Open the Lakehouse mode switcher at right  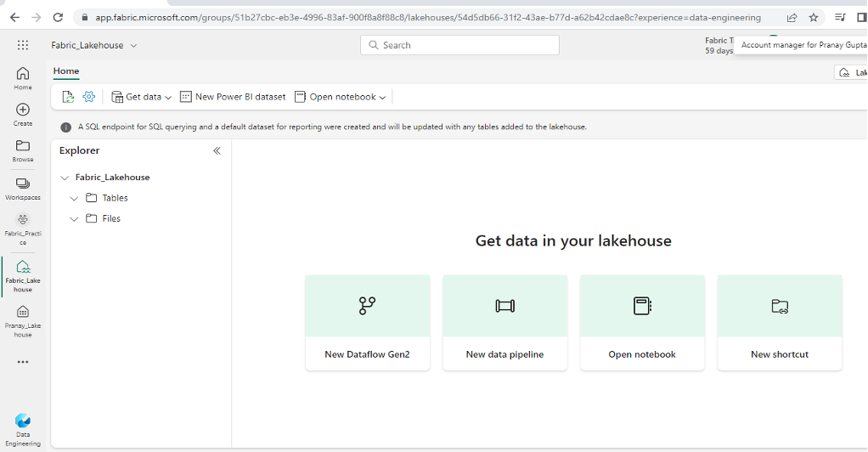851,72
